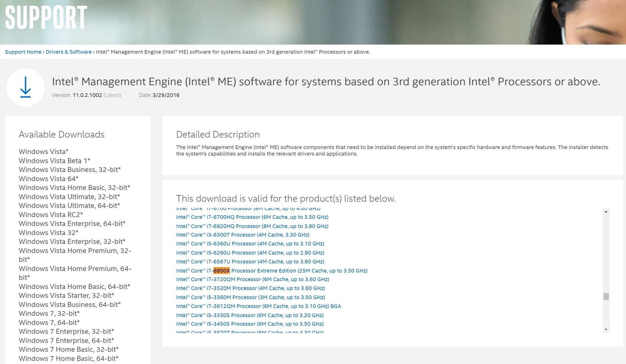Click the SUPPORT header logo
The image size is (626, 364).
point(45,16)
